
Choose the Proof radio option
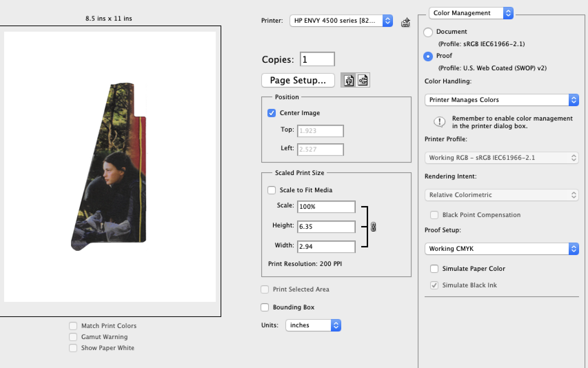(x=428, y=56)
